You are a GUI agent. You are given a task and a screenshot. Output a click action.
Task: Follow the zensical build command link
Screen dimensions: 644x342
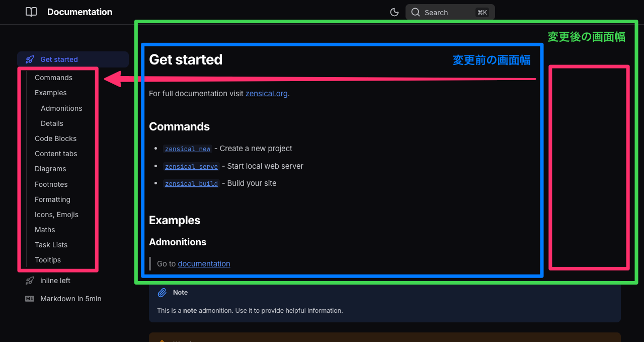coord(191,184)
